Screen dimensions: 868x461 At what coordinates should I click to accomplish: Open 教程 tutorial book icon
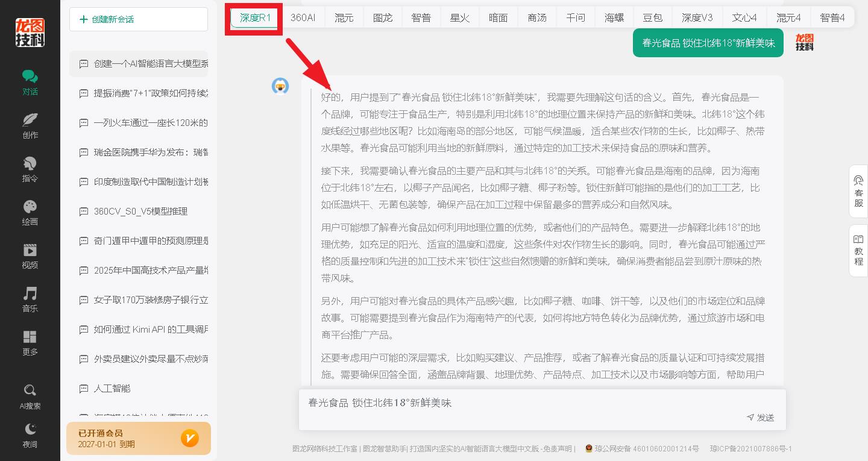(x=859, y=239)
